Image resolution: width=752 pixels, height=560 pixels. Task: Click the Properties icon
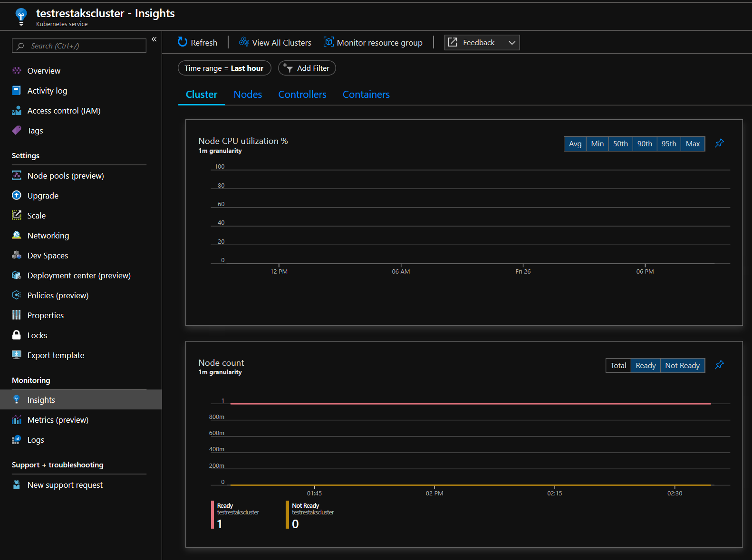pyautogui.click(x=17, y=315)
